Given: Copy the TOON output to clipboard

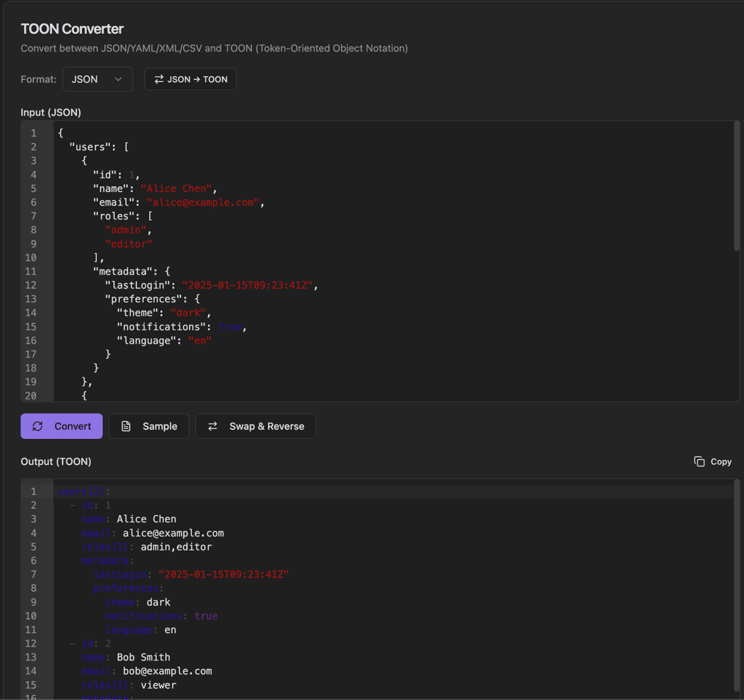Looking at the screenshot, I should pos(712,461).
